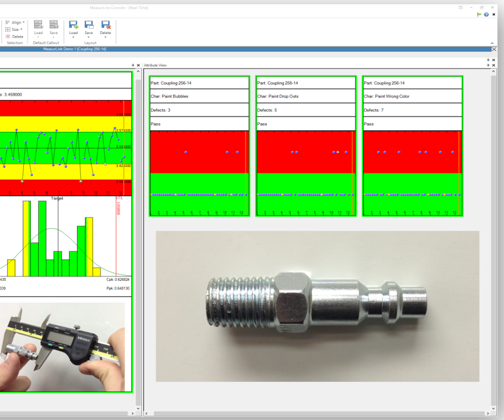This screenshot has width=504, height=420.
Task: Click the red Delete icon in Selection group
Action: click(8, 37)
